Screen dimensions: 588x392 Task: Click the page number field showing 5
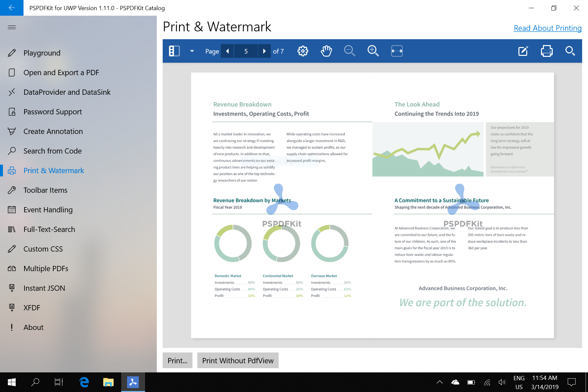coord(246,51)
